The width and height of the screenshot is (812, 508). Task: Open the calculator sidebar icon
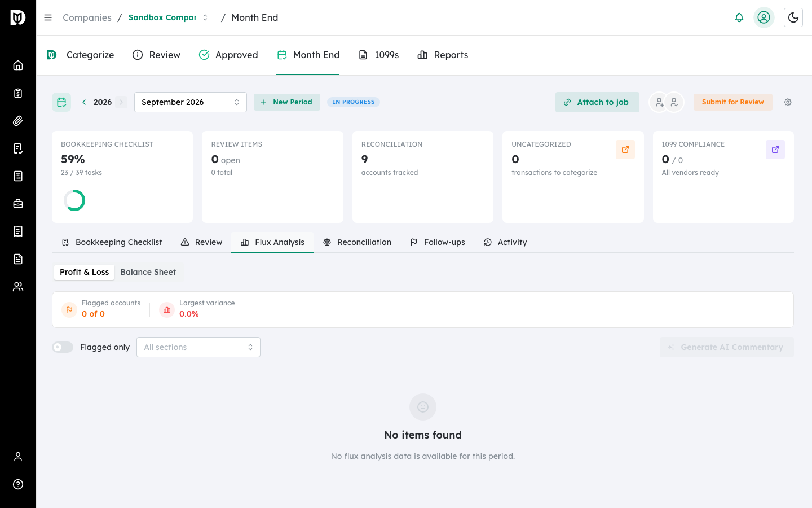pyautogui.click(x=18, y=176)
